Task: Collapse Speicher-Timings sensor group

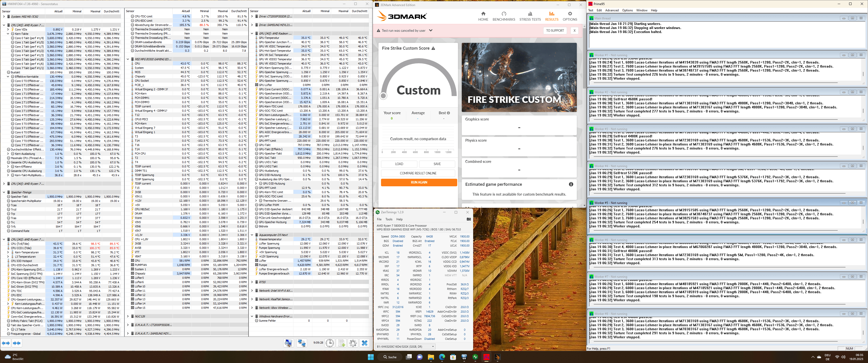Action: (4, 192)
